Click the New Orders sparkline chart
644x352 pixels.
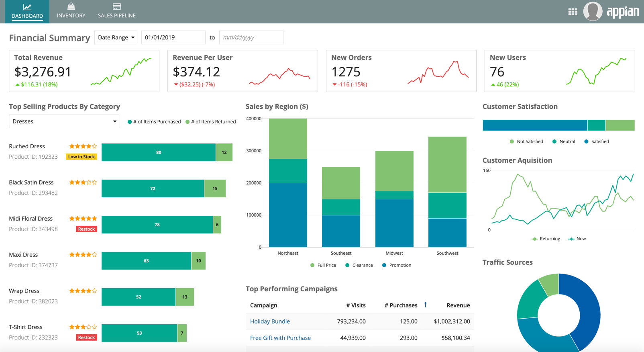pyautogui.click(x=438, y=72)
